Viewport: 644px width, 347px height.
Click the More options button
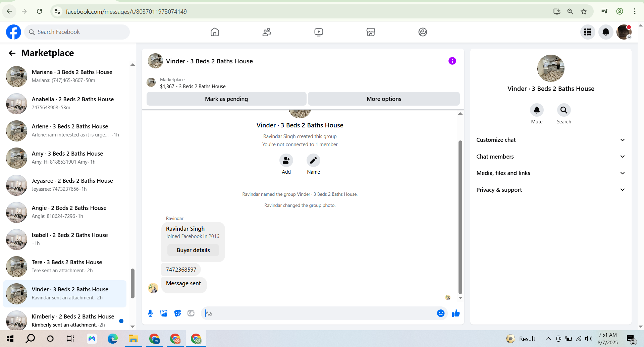(384, 99)
